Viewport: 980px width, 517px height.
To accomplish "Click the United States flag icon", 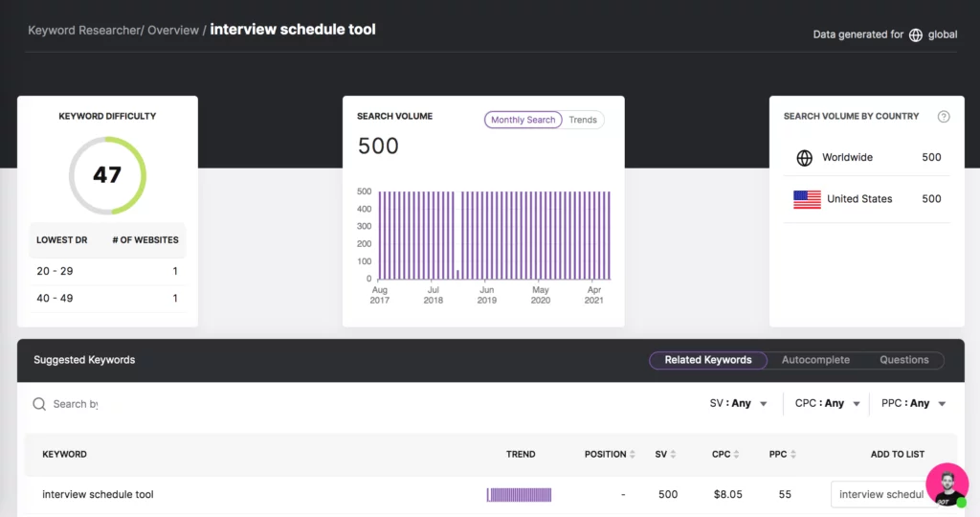I will [807, 199].
